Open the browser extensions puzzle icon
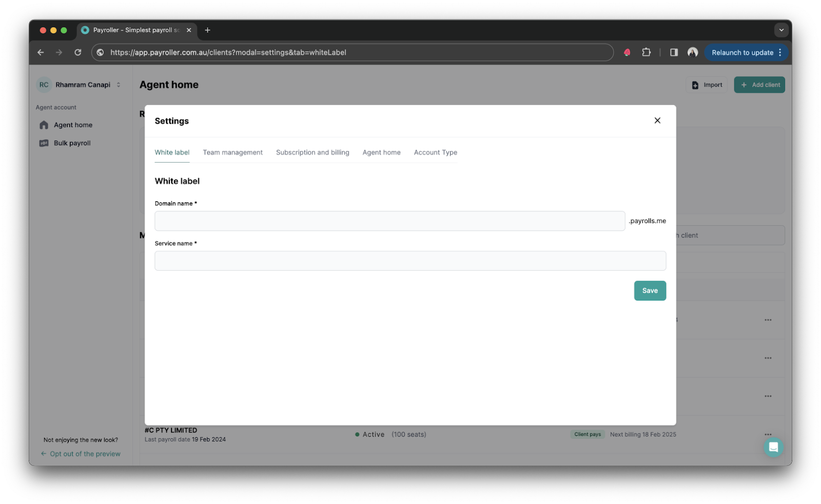This screenshot has height=504, width=821. coord(646,52)
